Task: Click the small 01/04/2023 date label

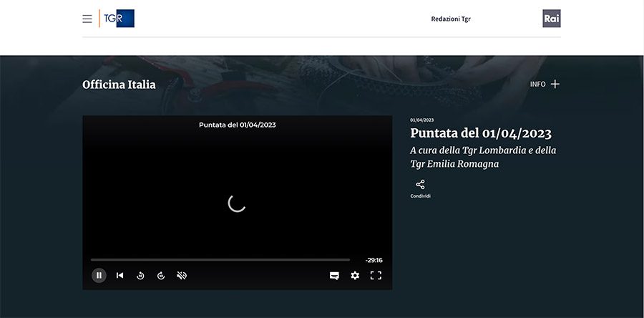Action: [x=421, y=120]
